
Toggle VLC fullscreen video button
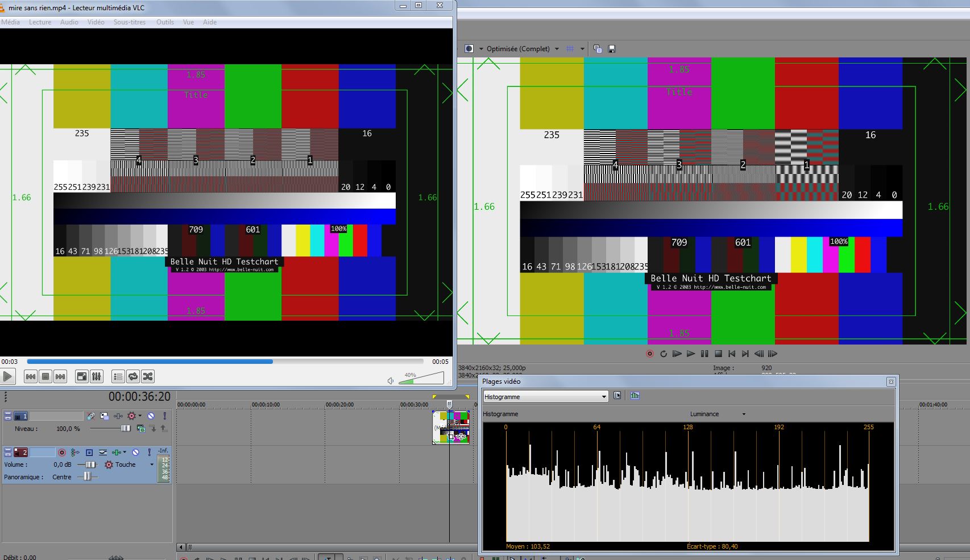[x=82, y=376]
